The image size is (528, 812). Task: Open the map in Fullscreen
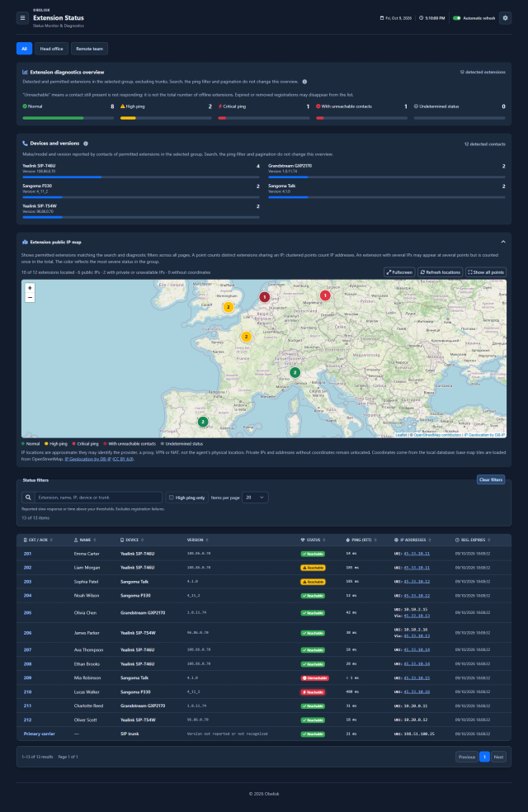pyautogui.click(x=399, y=272)
